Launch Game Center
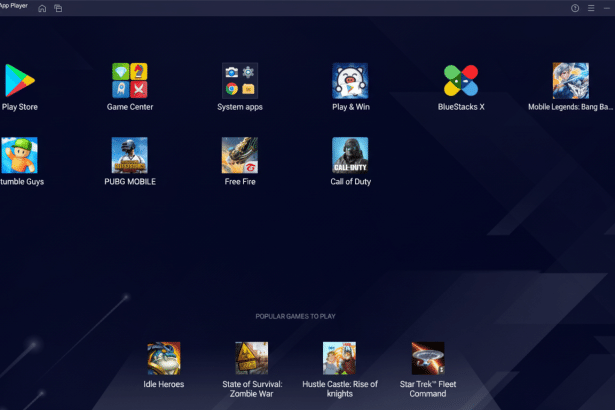Screen dimensions: 615x410 [x=130, y=80]
